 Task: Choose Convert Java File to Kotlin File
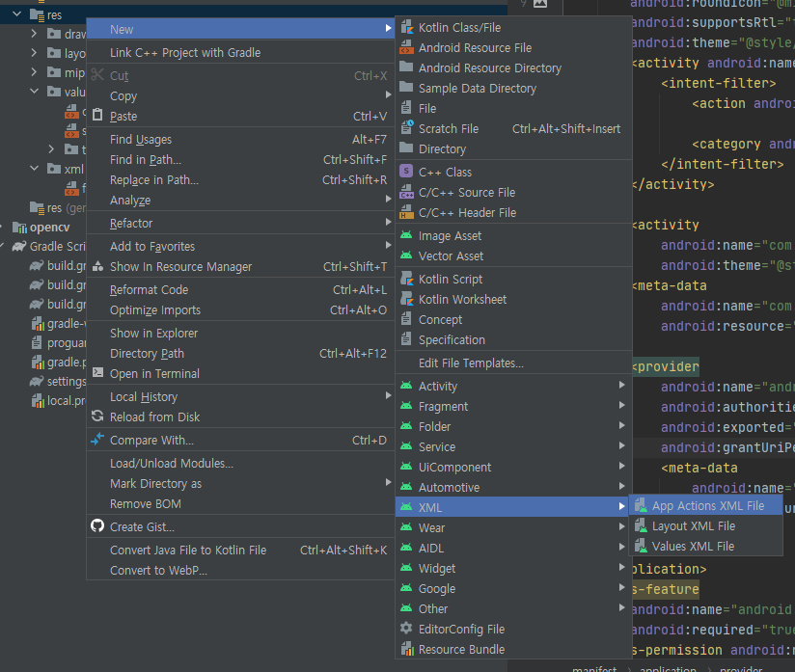[x=240, y=550]
